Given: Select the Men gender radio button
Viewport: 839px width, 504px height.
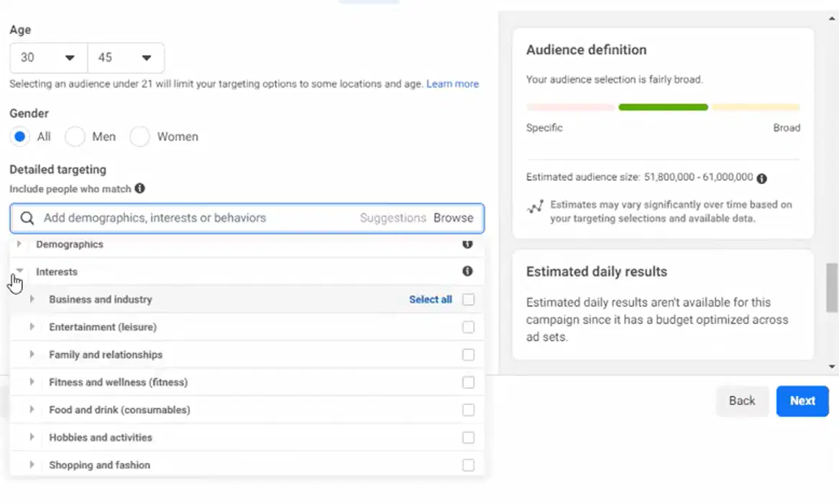Looking at the screenshot, I should (75, 137).
